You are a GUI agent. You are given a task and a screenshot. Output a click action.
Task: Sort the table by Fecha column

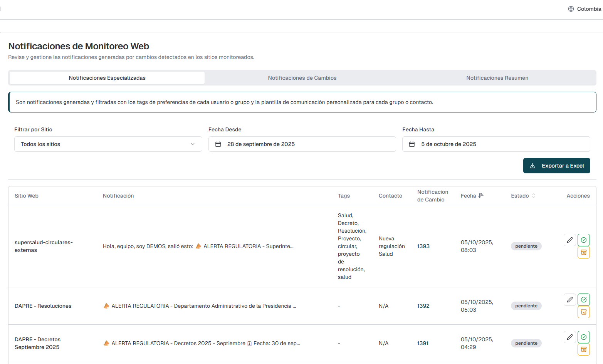472,196
